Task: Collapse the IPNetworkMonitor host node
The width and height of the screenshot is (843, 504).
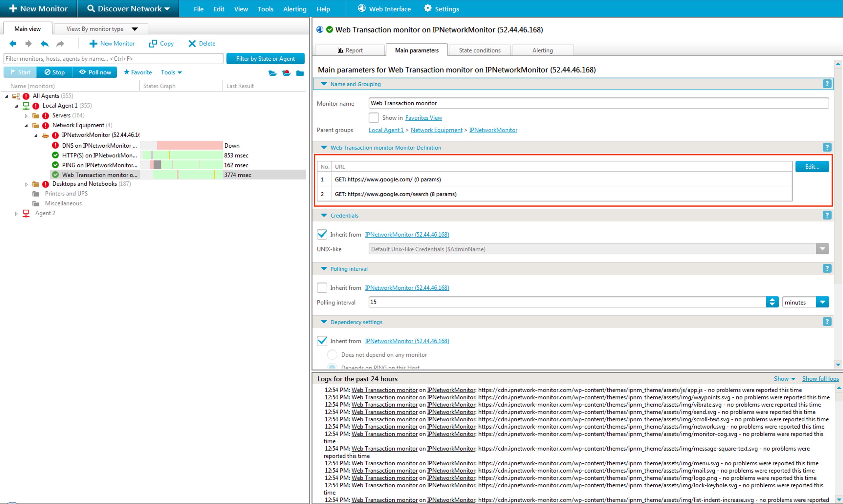Action: coord(36,135)
